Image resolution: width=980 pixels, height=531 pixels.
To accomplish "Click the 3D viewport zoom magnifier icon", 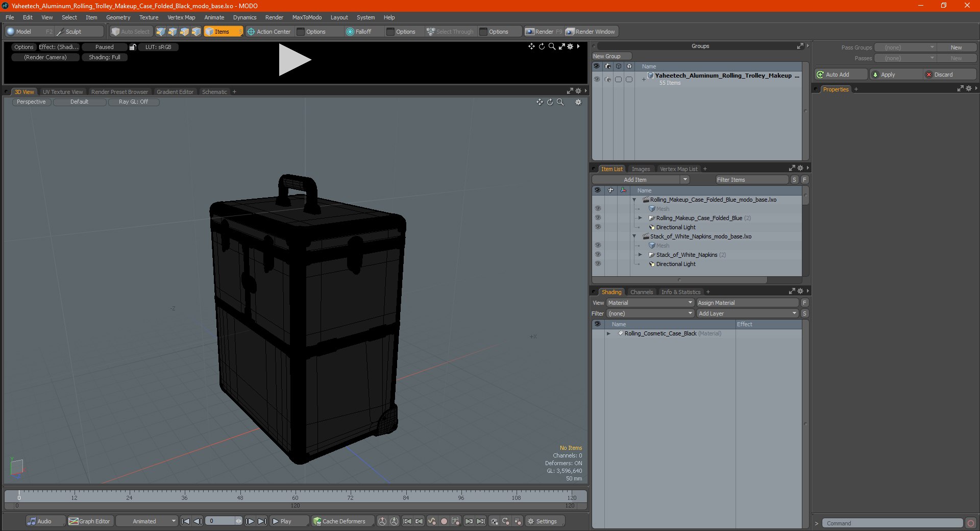I will (x=560, y=102).
